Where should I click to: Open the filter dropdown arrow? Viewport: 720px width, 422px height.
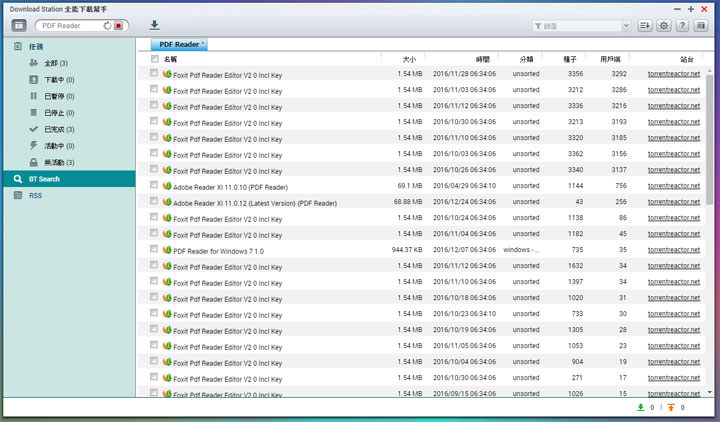pos(625,26)
